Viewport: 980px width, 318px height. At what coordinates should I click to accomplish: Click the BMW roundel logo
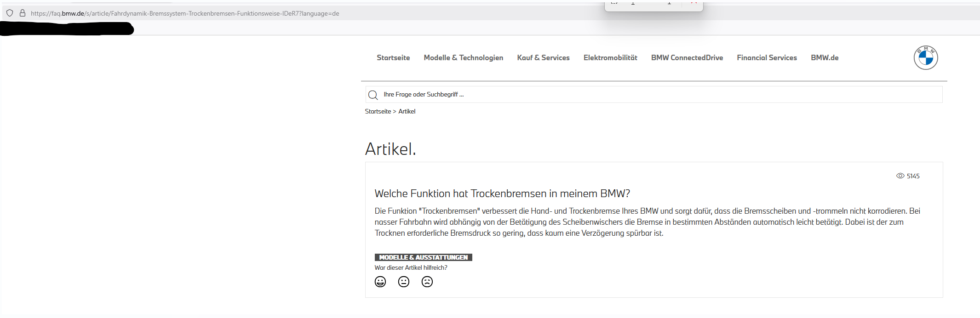(x=925, y=58)
